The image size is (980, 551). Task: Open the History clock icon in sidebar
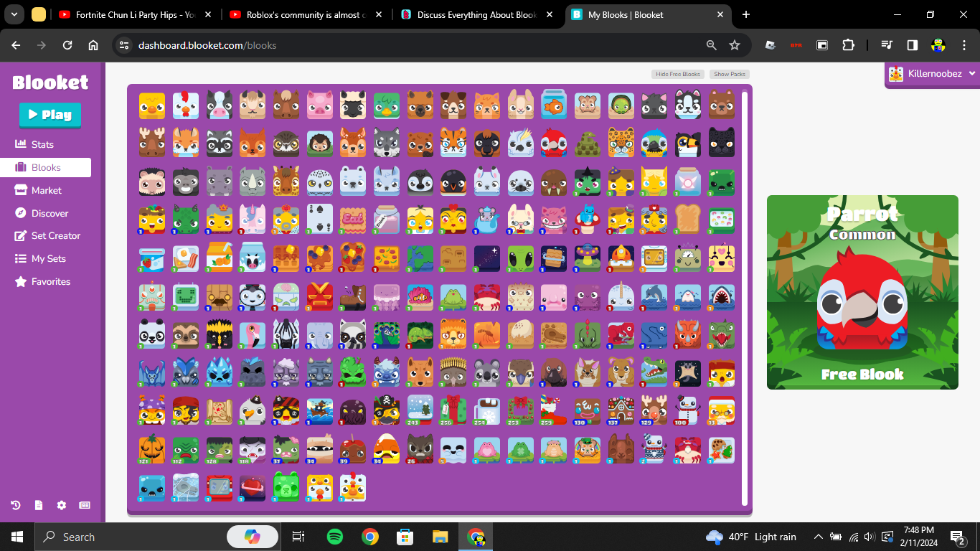[x=16, y=505]
